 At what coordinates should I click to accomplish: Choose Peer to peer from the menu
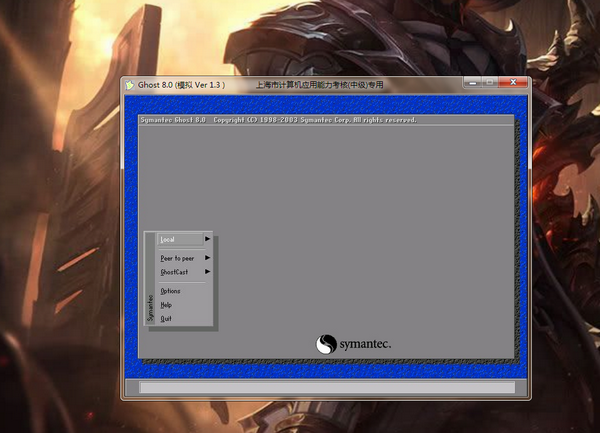(x=177, y=258)
